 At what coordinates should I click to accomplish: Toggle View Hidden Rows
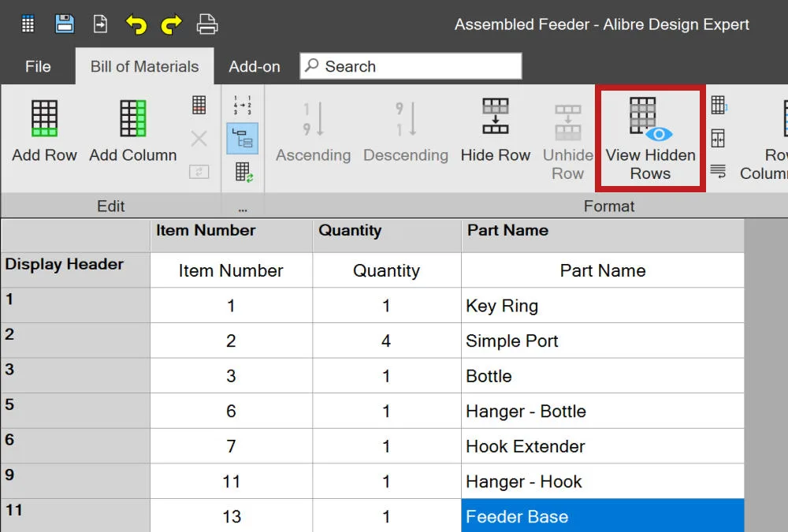pos(650,139)
